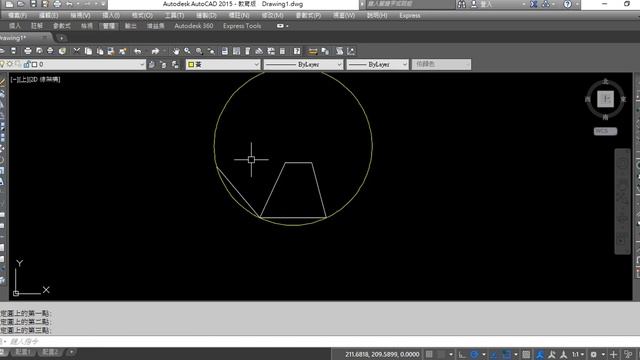Toggle grid display in status bar
This screenshot has height=360, width=640.
click(x=429, y=354)
